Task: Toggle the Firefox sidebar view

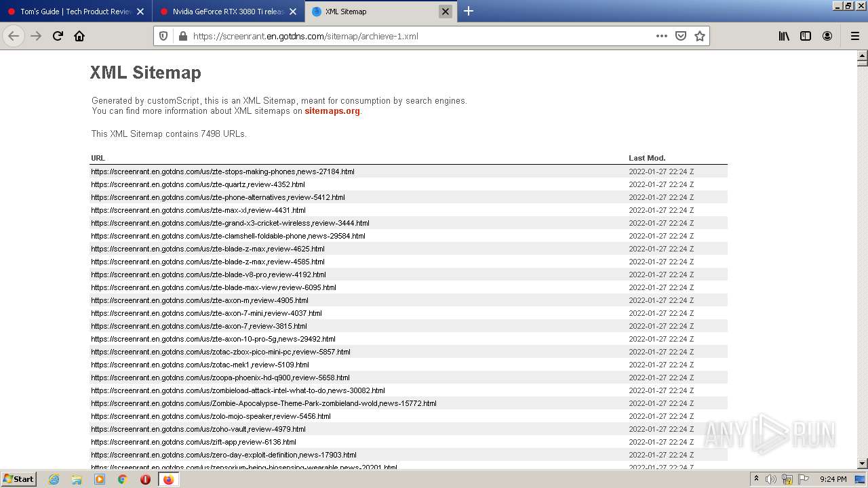Action: [x=806, y=36]
